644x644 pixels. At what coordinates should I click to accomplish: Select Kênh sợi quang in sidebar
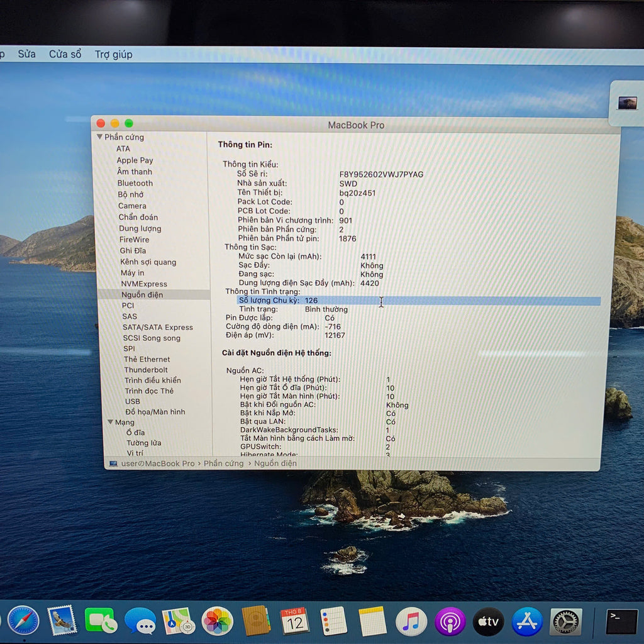pyautogui.click(x=148, y=262)
